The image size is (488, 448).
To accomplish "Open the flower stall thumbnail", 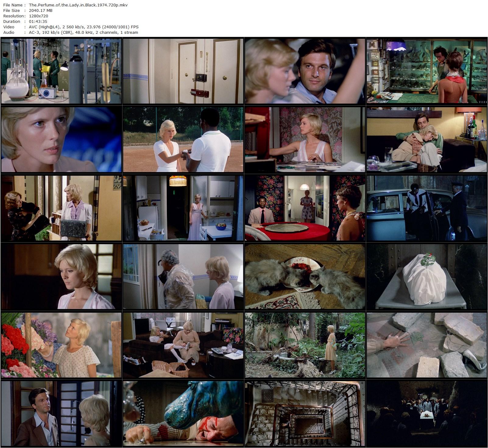I will 61,345.
